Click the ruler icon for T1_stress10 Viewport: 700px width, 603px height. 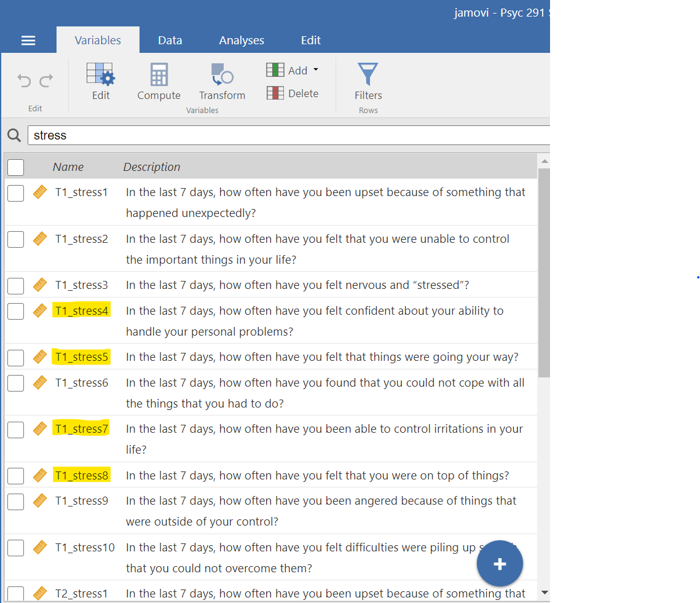point(40,548)
